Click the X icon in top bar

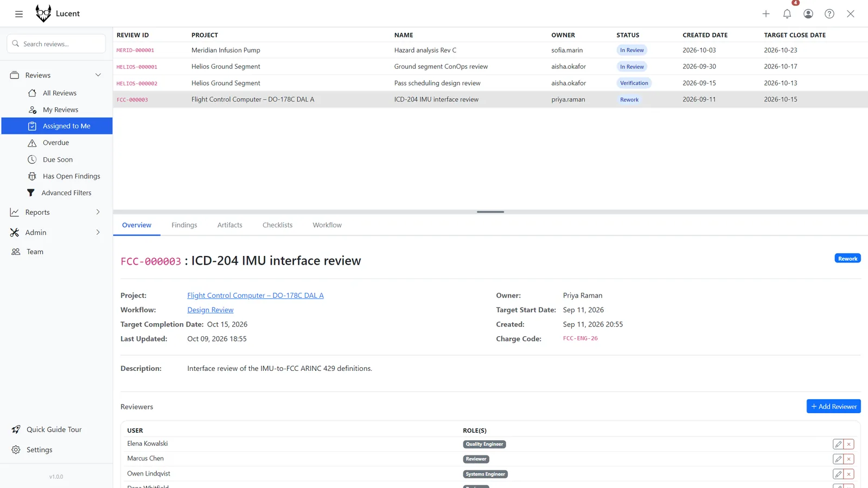point(851,14)
